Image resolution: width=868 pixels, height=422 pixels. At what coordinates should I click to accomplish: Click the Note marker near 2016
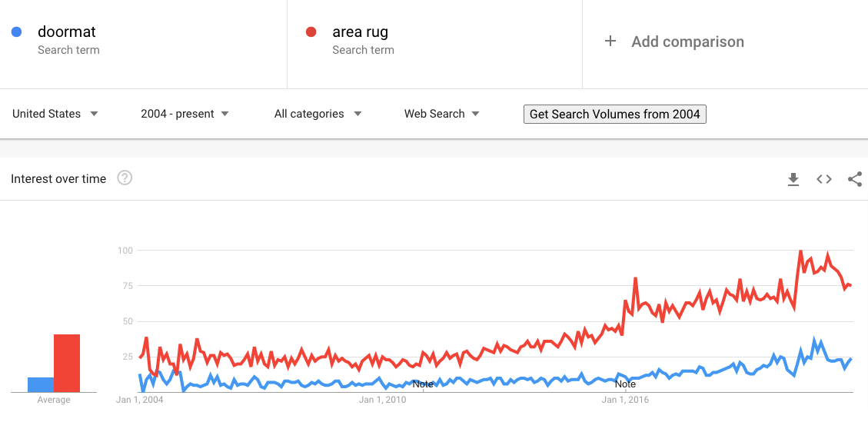625,384
